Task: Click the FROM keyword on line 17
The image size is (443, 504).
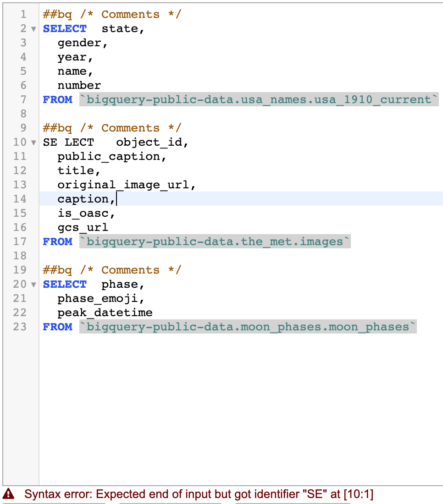Action: [x=58, y=241]
